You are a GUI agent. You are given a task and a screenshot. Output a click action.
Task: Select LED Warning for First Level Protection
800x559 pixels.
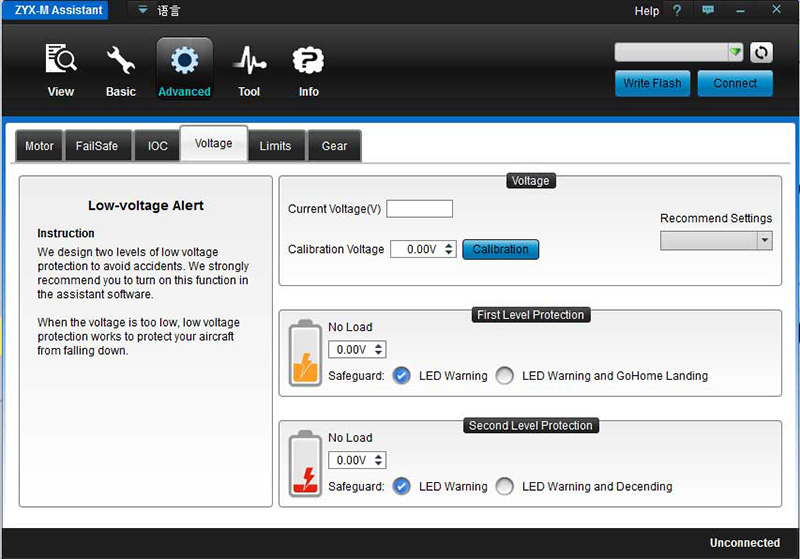pyautogui.click(x=402, y=375)
